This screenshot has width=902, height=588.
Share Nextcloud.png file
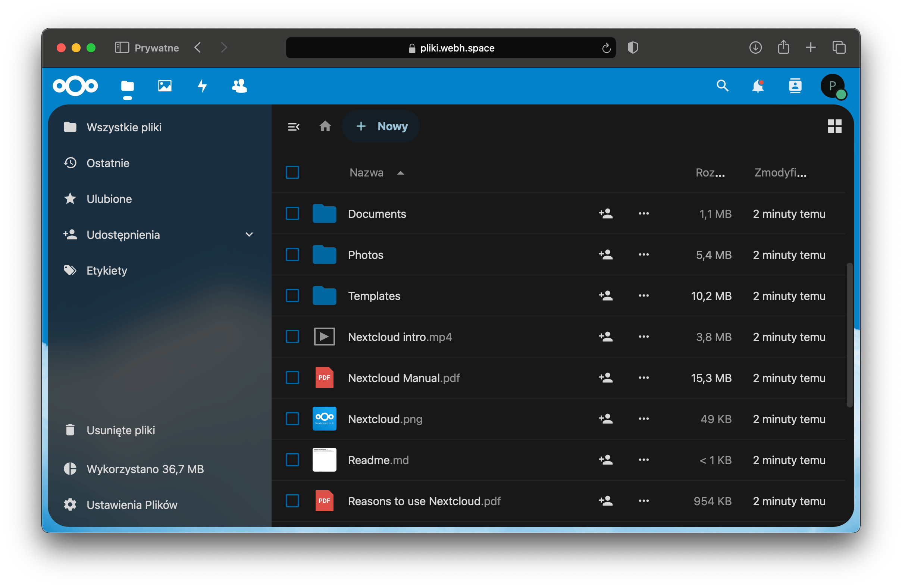[x=606, y=419]
